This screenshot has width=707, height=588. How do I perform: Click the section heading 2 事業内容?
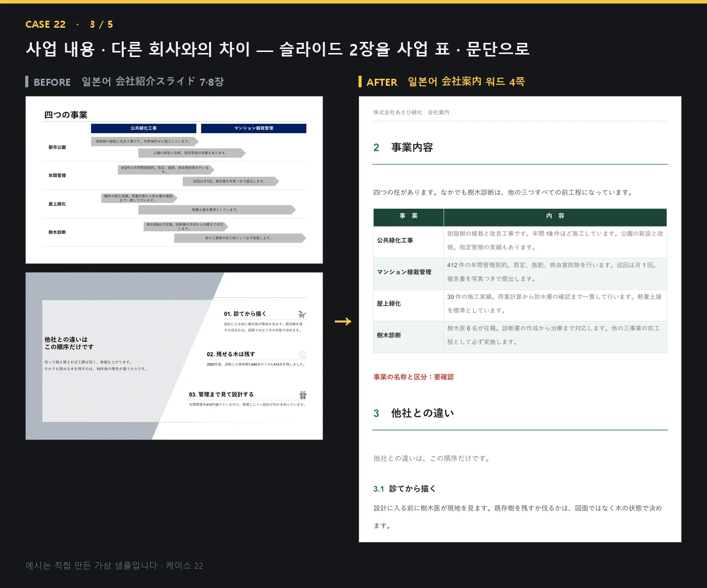coord(403,147)
